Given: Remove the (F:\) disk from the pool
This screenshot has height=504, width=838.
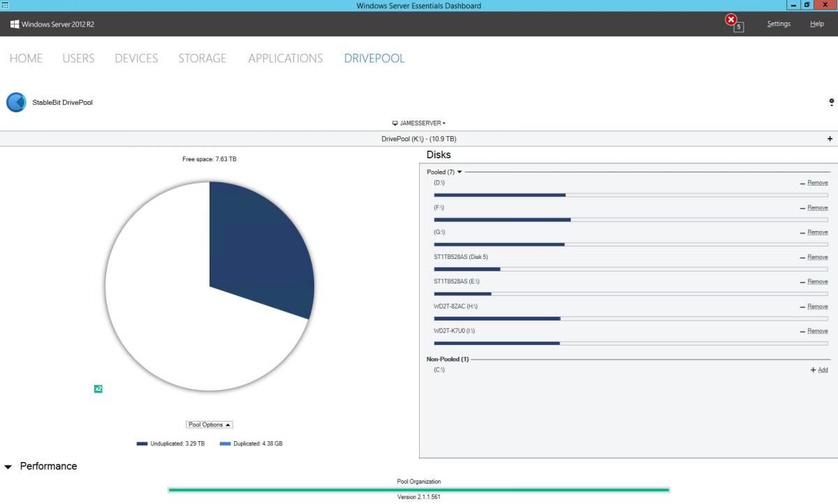Looking at the screenshot, I should (818, 208).
